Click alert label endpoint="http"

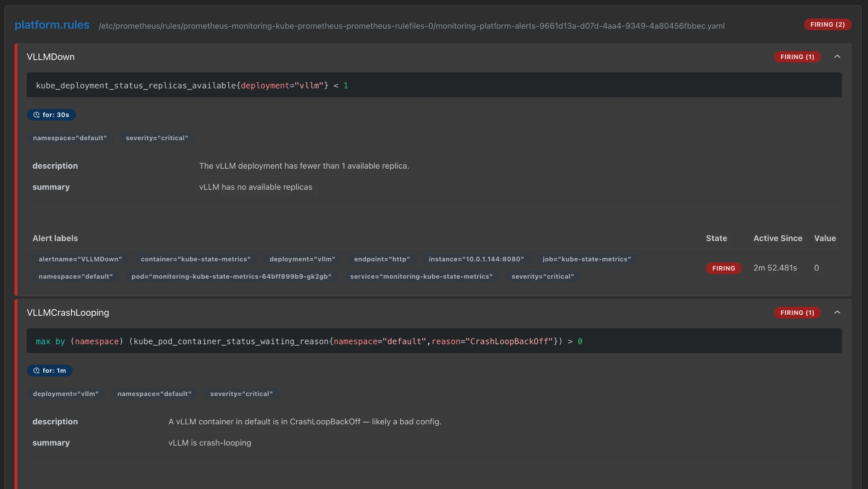point(382,259)
